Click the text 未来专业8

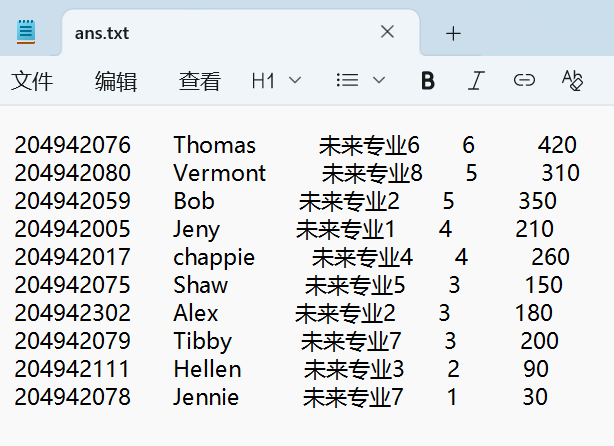[372, 173]
